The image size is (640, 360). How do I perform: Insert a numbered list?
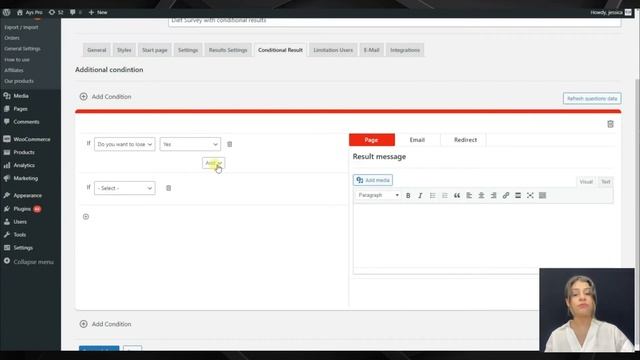(444, 196)
